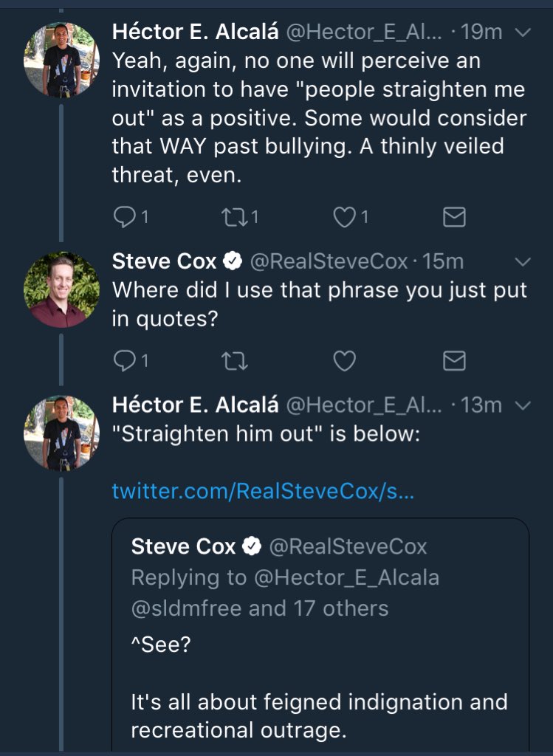Share Steve Cox's tweet via message envelope
This screenshot has height=756, width=553.
[x=453, y=360]
